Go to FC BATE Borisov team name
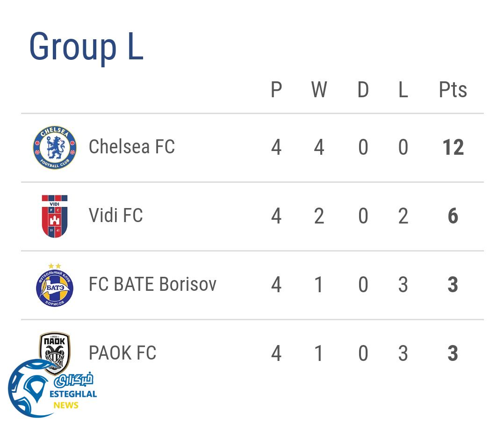This screenshot has width=504, height=432. coord(152,284)
